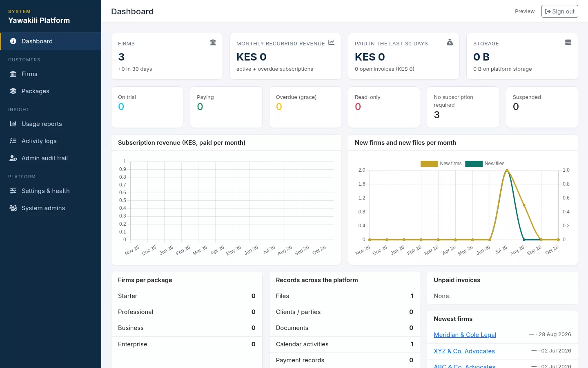588x368 pixels.
Task: Click the Paying count card
Action: click(x=226, y=107)
